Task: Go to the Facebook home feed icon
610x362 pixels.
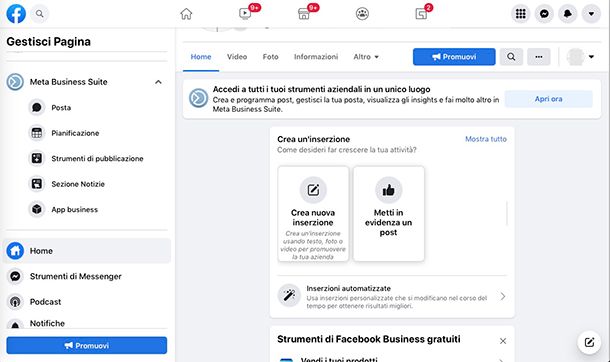Action: pyautogui.click(x=186, y=14)
